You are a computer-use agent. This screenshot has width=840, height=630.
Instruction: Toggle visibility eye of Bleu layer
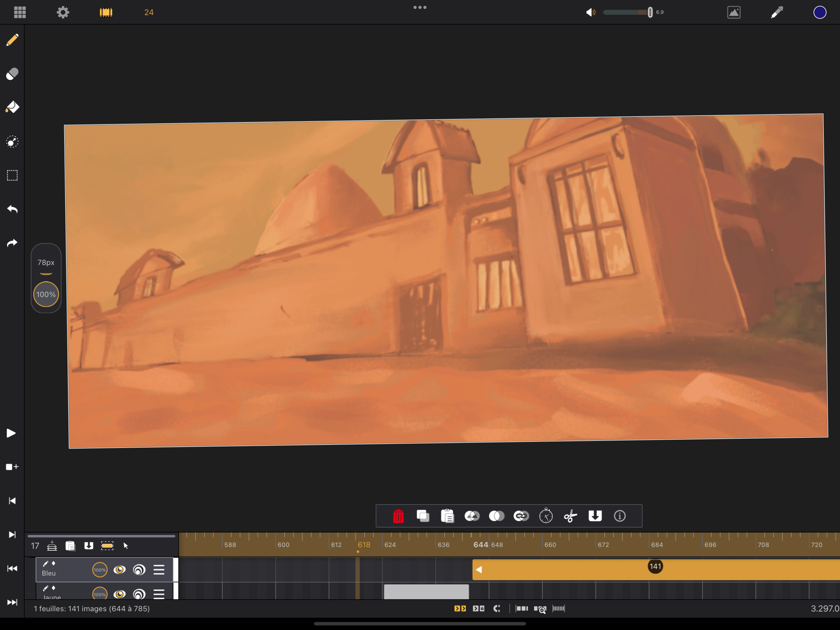click(120, 569)
